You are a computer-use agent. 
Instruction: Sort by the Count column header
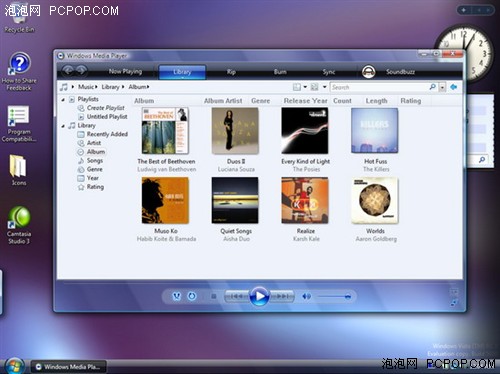tap(342, 101)
